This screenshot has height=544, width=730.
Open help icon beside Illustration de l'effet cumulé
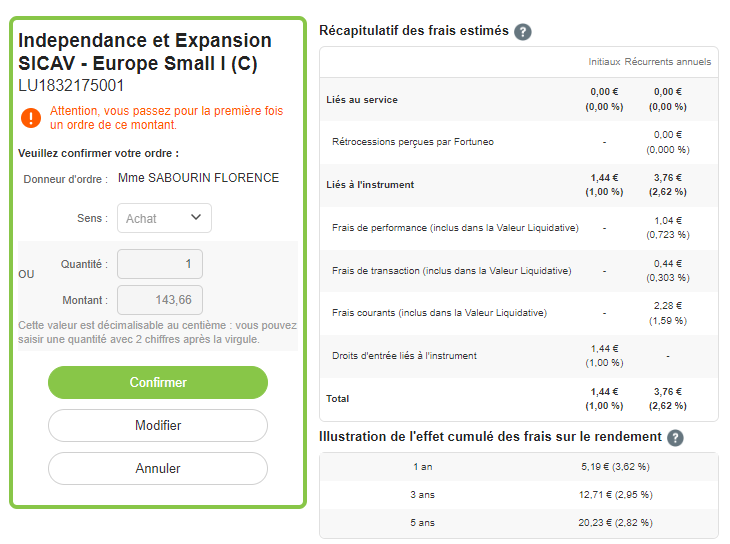click(x=675, y=438)
